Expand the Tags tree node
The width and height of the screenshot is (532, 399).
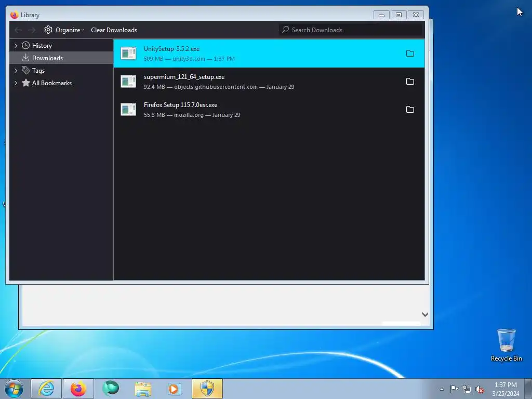coord(16,71)
